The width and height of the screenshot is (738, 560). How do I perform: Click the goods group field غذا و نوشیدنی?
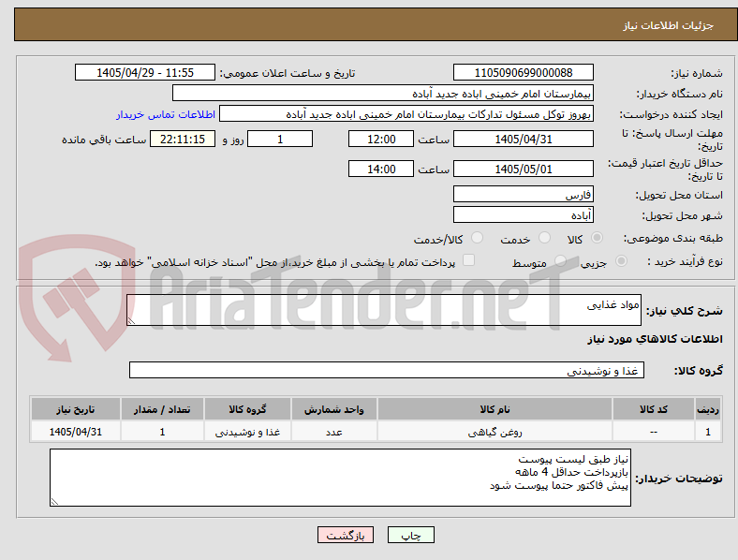click(387, 370)
